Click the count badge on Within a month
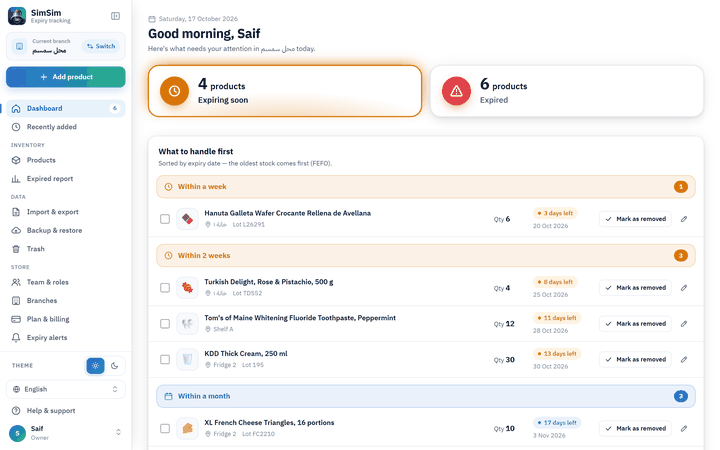 pos(681,396)
